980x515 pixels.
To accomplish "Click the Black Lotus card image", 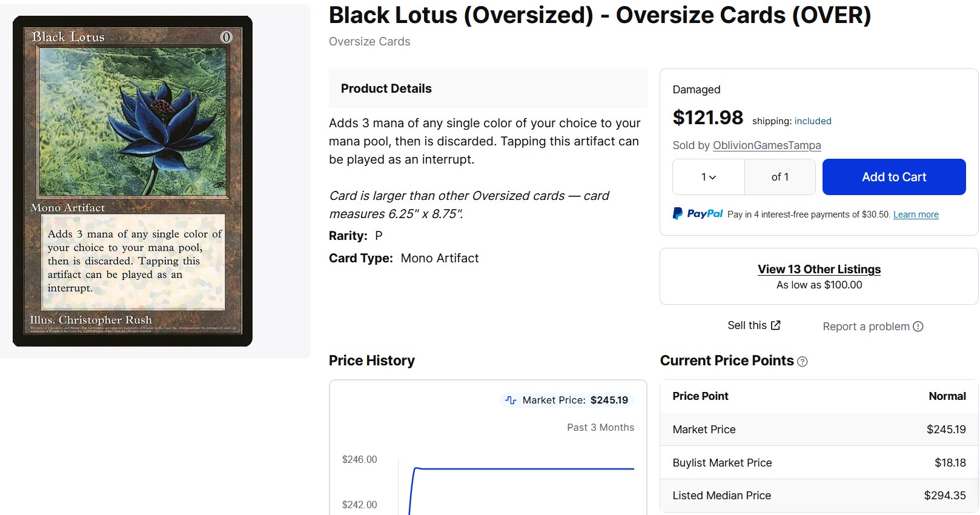I will click(x=133, y=181).
